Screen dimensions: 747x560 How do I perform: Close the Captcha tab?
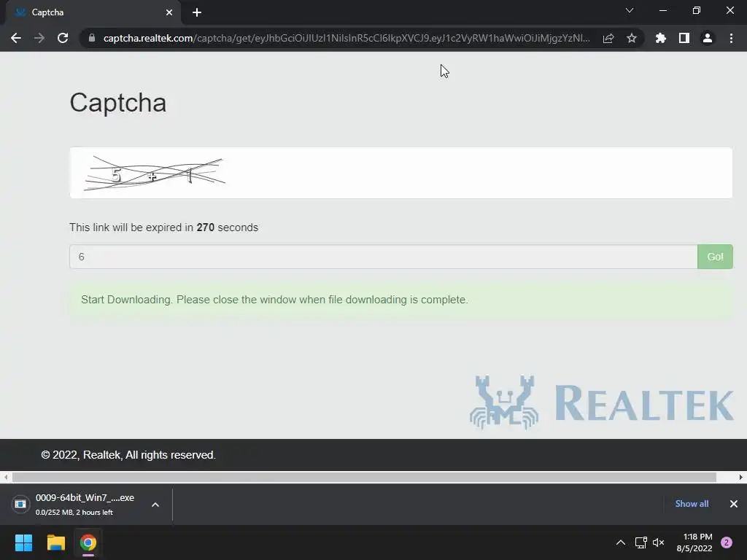(x=169, y=12)
